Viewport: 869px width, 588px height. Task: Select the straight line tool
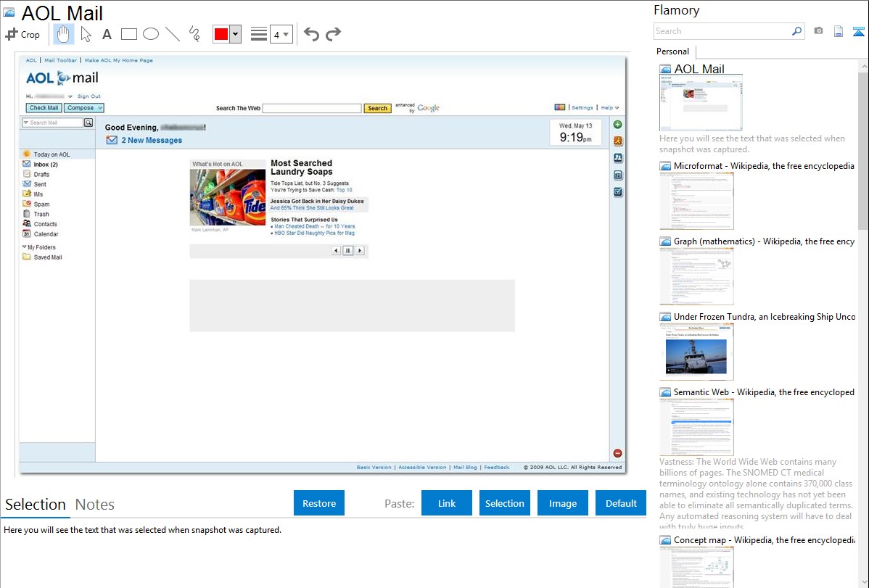[173, 34]
